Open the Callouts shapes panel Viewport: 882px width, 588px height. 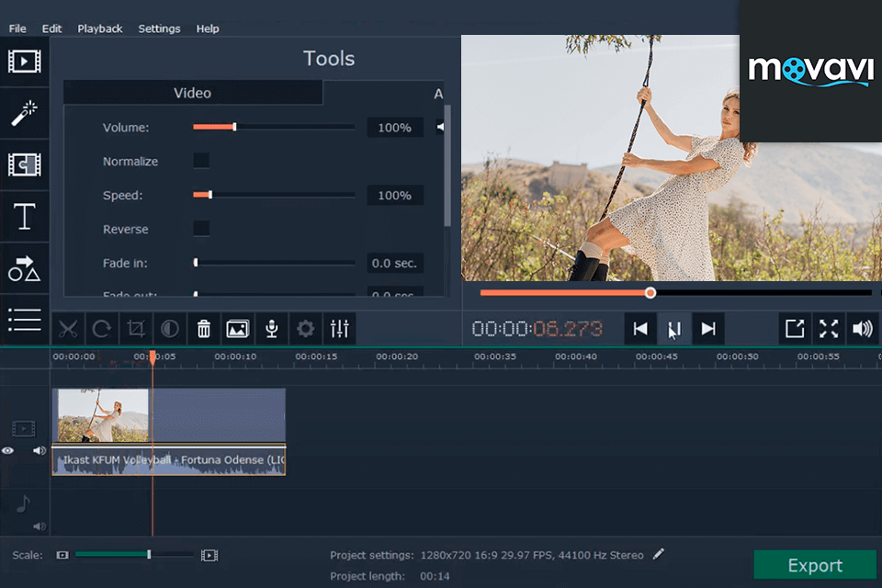click(x=25, y=266)
